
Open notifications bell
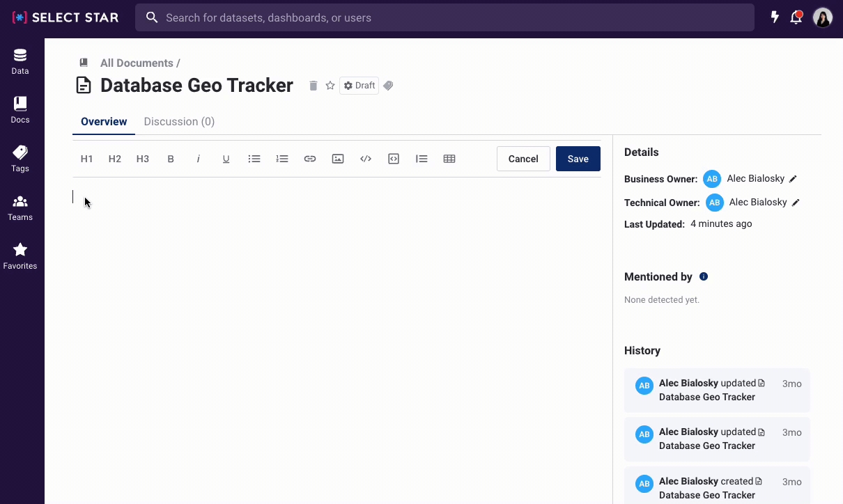coord(796,17)
